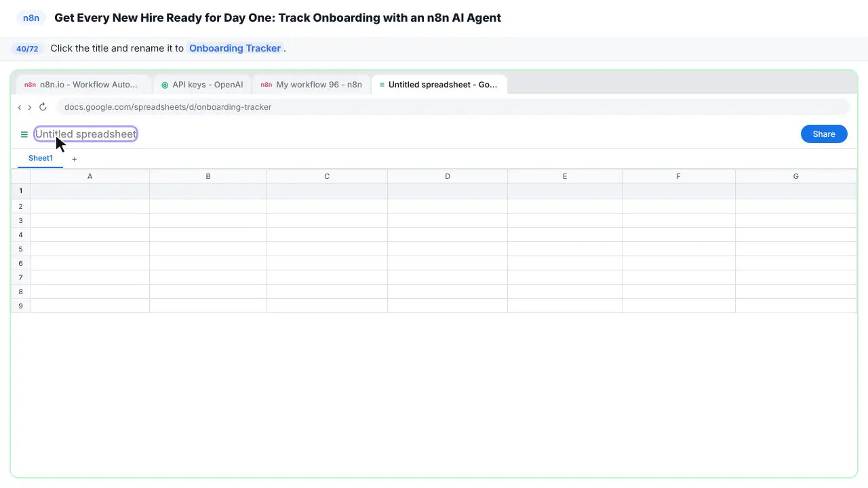The height and width of the screenshot is (488, 868).
Task: Select column G header
Action: click(796, 176)
